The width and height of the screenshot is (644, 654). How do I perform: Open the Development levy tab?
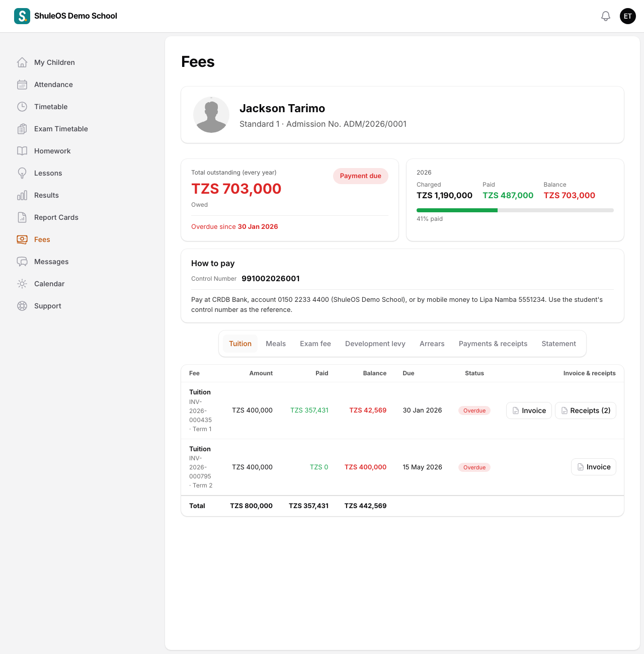tap(375, 344)
